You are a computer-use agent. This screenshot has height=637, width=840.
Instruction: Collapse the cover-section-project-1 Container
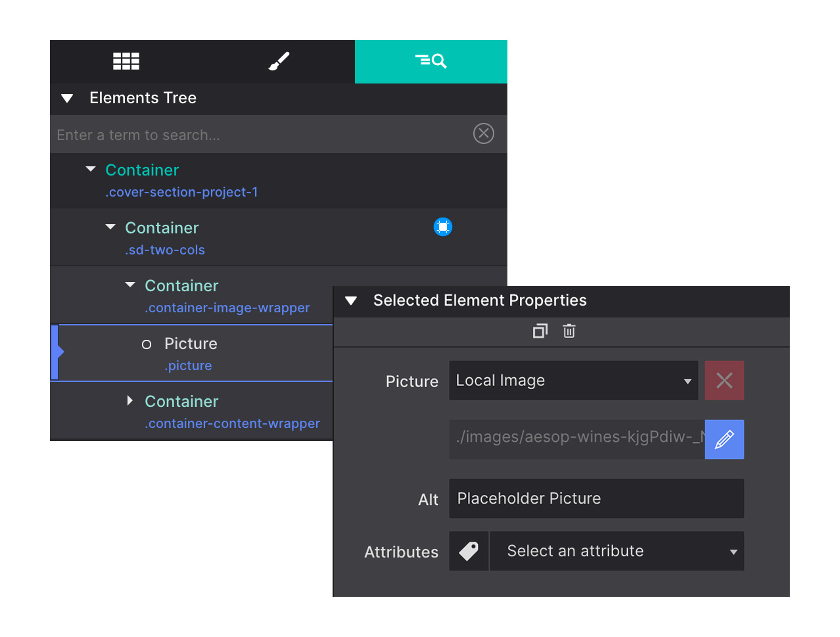[x=91, y=170]
